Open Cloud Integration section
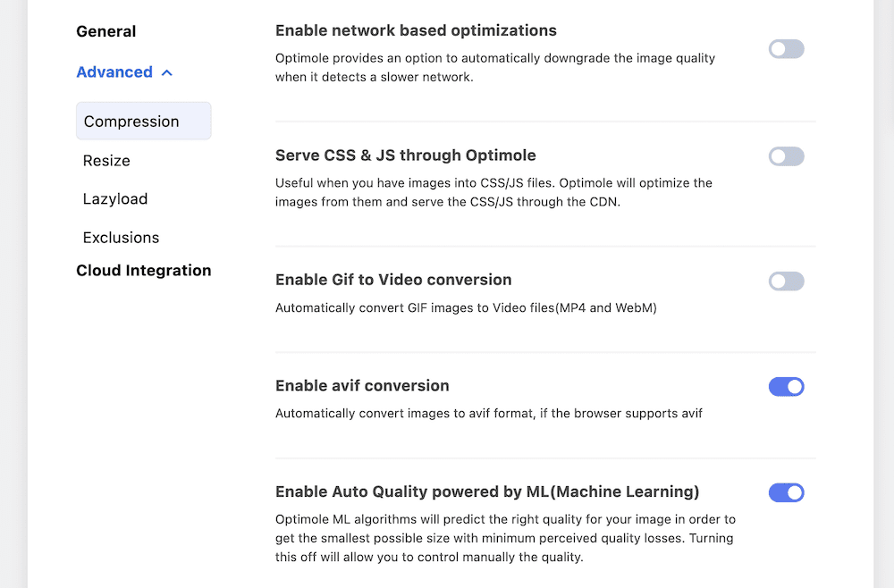Viewport: 894px width, 588px height. click(144, 271)
